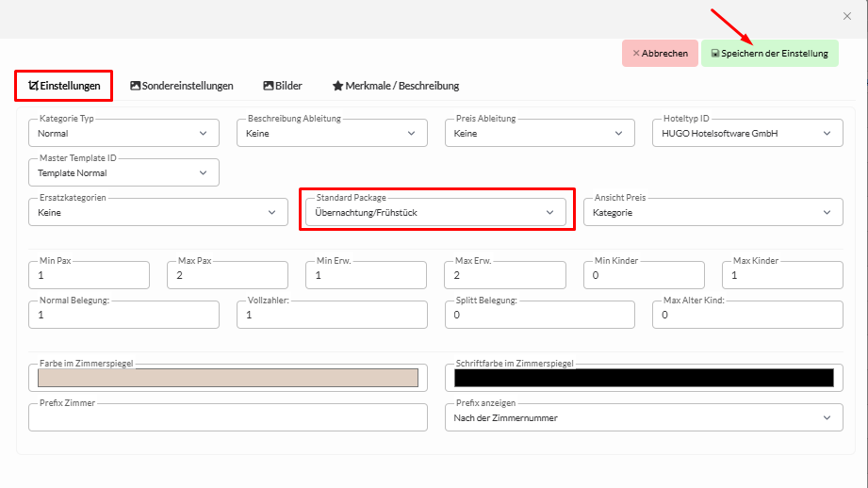Open the Master Template ID dropdown

[123, 173]
